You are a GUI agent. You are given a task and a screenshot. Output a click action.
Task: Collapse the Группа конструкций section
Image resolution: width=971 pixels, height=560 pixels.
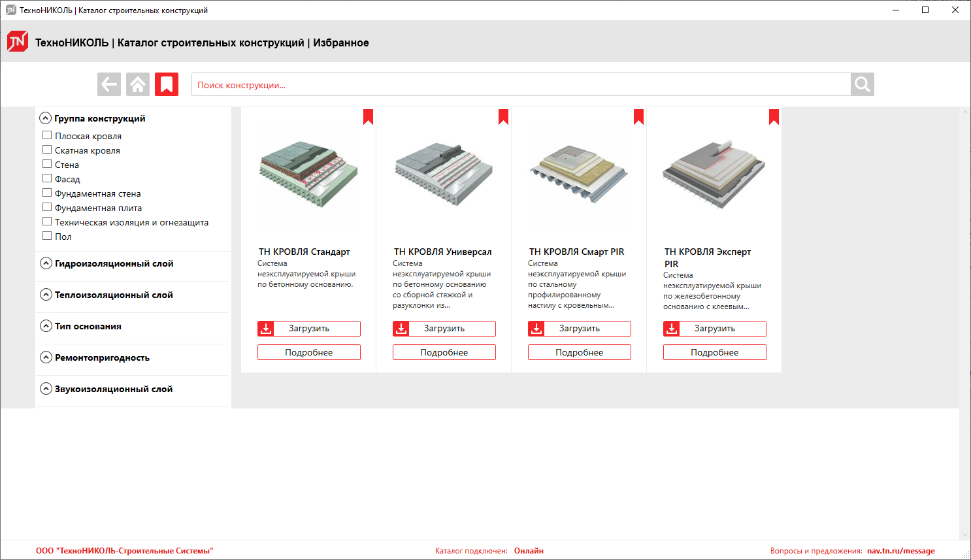(x=46, y=118)
